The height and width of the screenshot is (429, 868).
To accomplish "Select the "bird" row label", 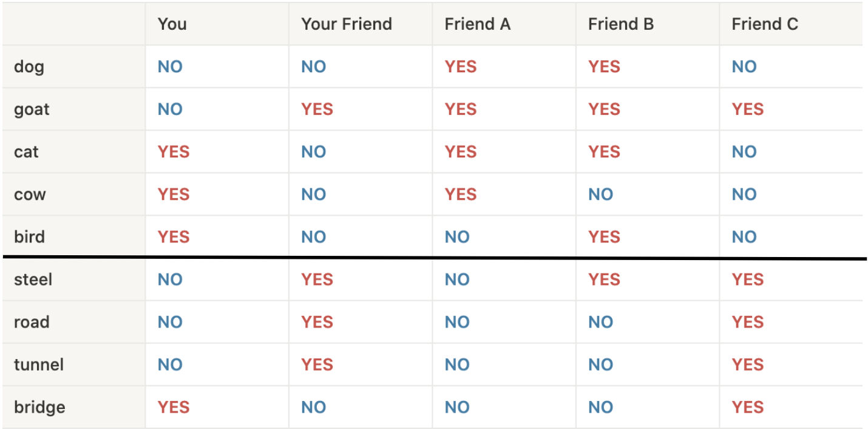I will [29, 237].
